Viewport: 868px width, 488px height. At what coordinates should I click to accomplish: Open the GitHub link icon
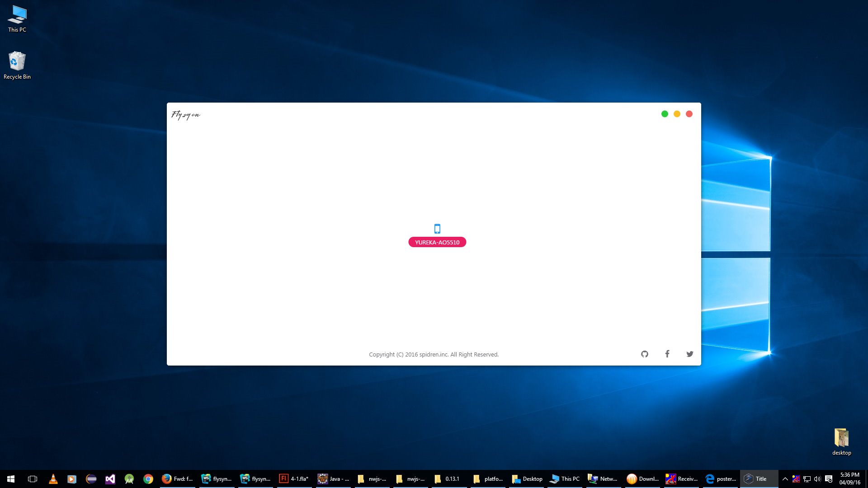click(644, 354)
